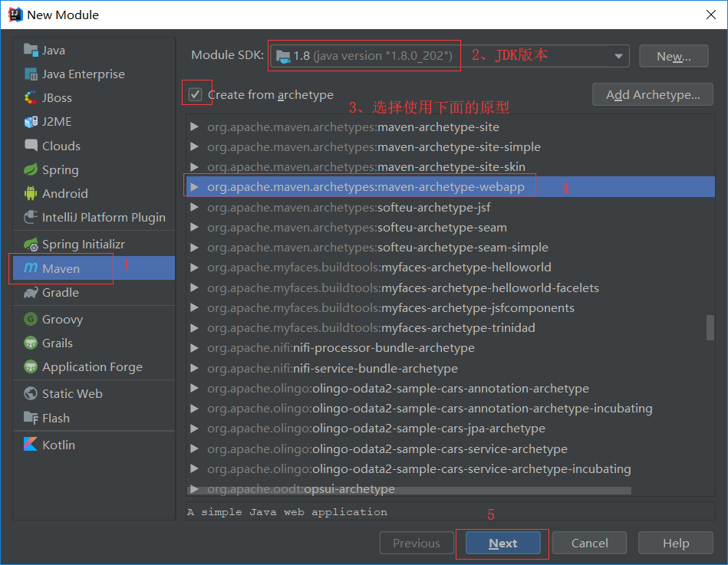
Task: Click the archetype list horizontal scrollbar
Action: [x=409, y=491]
